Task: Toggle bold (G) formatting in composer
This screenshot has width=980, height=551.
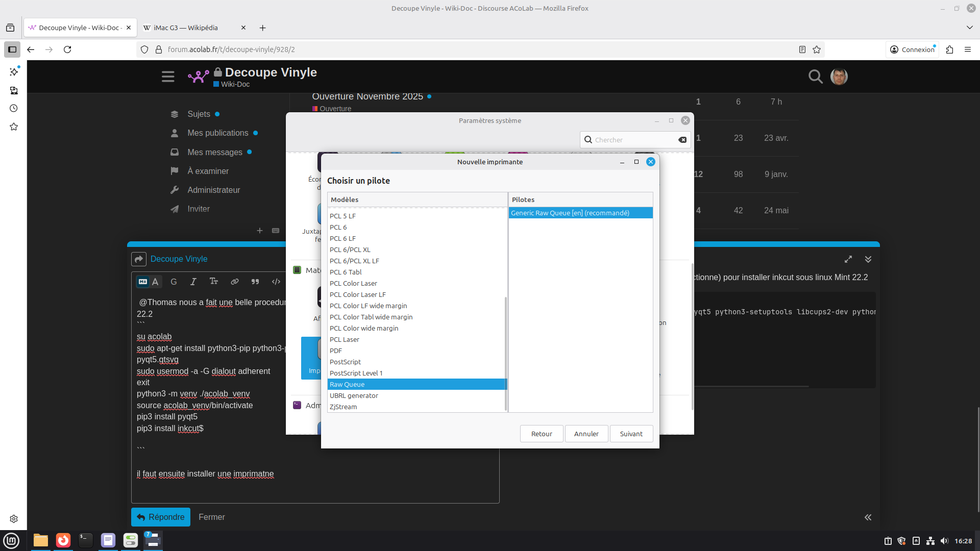Action: (174, 282)
